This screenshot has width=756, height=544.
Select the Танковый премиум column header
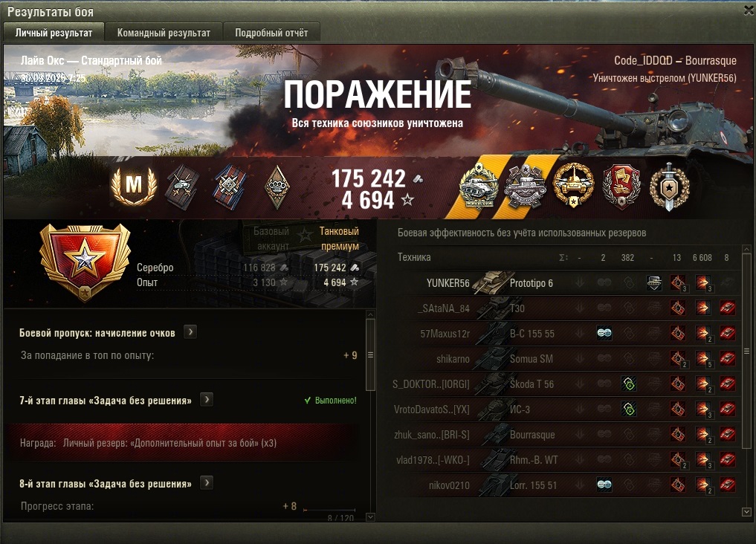[x=340, y=238]
